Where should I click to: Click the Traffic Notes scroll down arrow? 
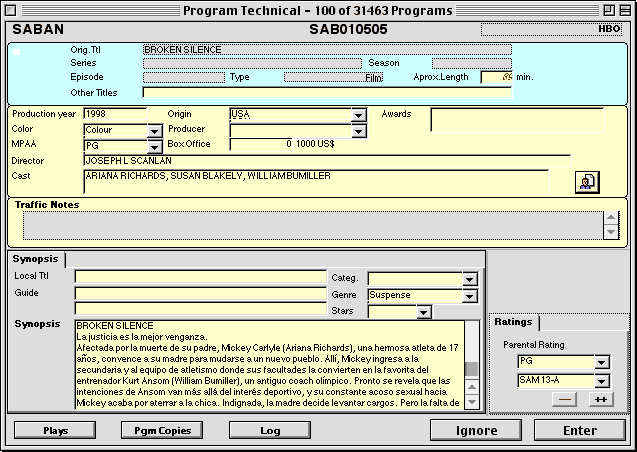611,232
